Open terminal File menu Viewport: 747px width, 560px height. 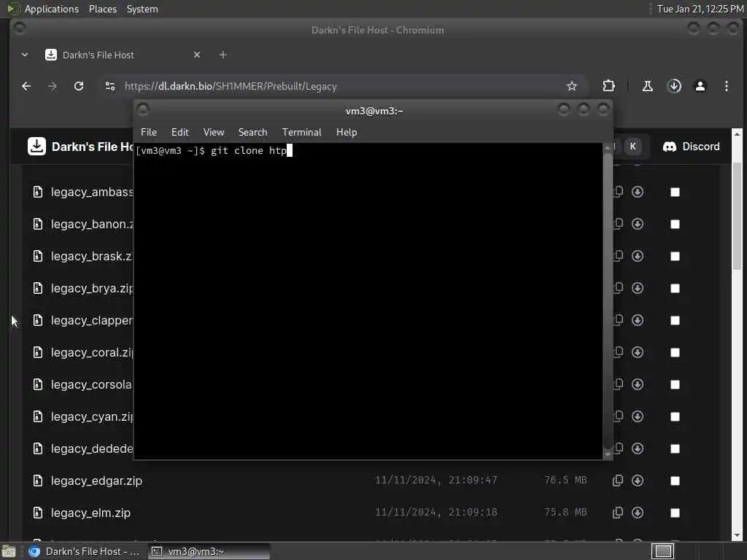(149, 133)
